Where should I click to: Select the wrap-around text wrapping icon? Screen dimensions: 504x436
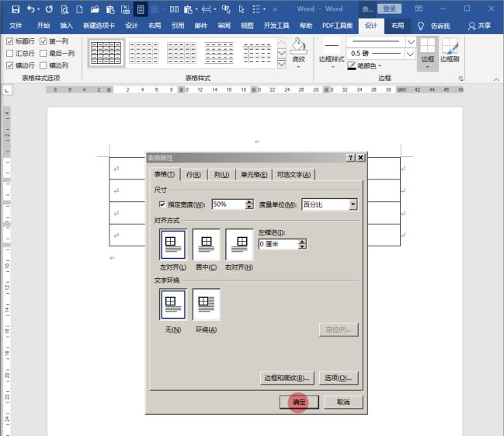(x=206, y=304)
